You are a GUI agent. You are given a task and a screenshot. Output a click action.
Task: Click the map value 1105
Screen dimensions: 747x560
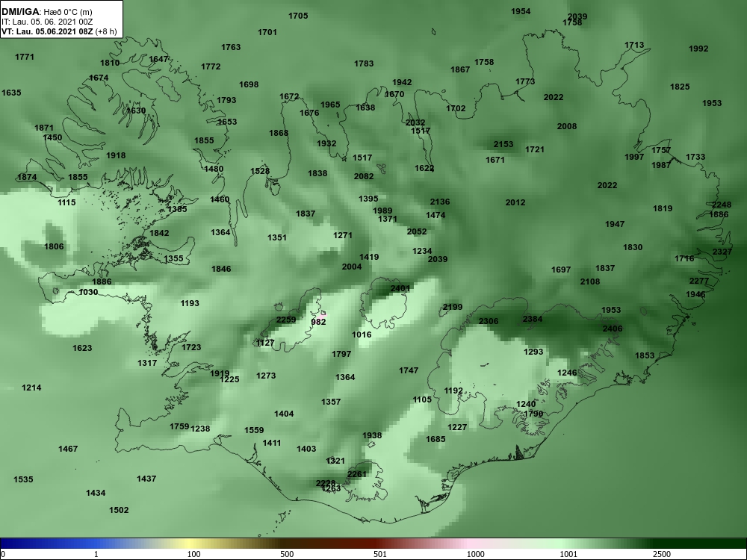click(x=422, y=400)
